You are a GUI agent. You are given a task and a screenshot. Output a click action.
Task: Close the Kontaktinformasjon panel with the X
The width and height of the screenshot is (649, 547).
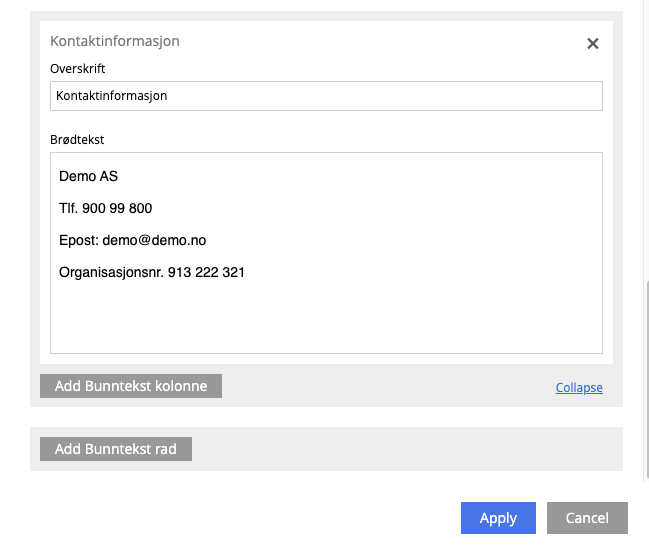(x=592, y=43)
